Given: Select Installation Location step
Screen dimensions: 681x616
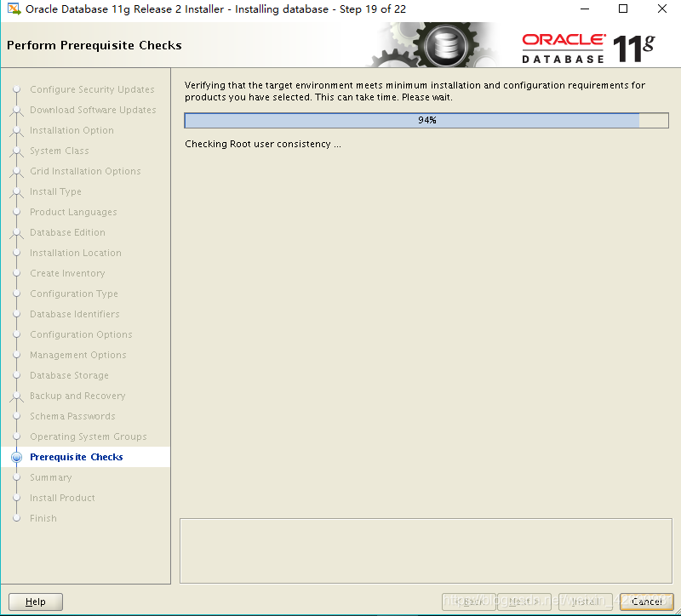Looking at the screenshot, I should [76, 253].
